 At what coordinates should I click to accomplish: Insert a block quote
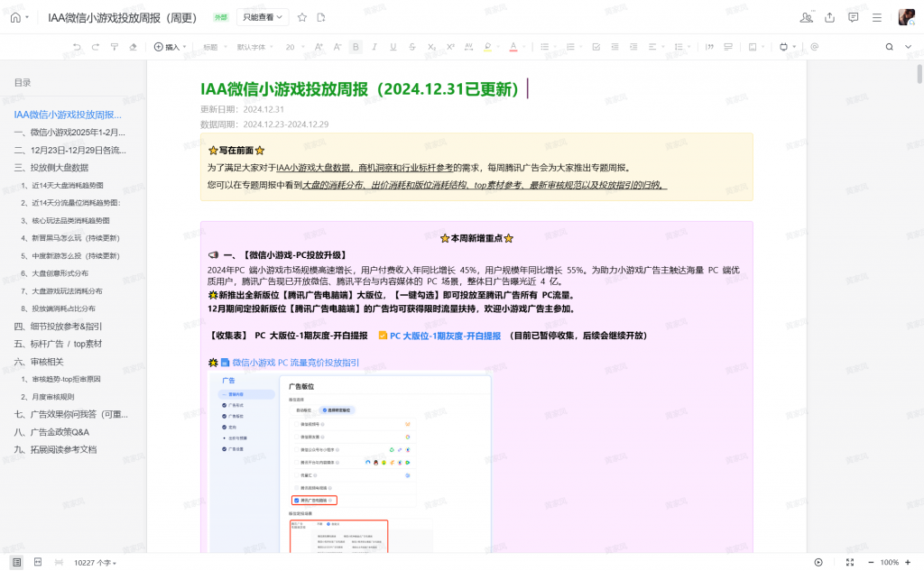click(x=709, y=47)
